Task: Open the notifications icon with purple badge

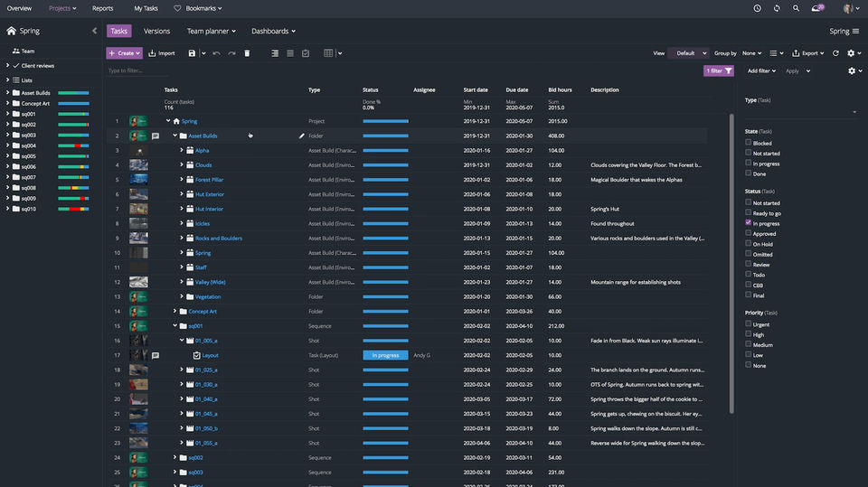Action: coord(817,8)
